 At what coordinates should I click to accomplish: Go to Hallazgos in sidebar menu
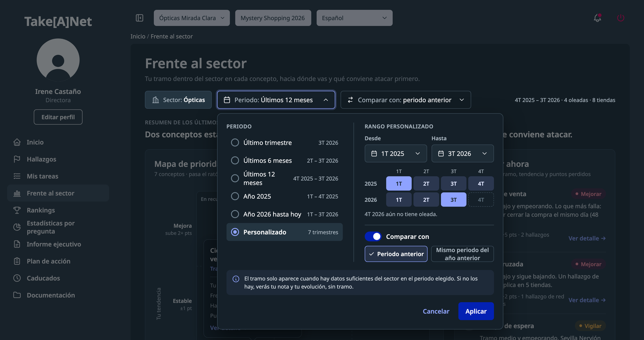(x=58, y=159)
